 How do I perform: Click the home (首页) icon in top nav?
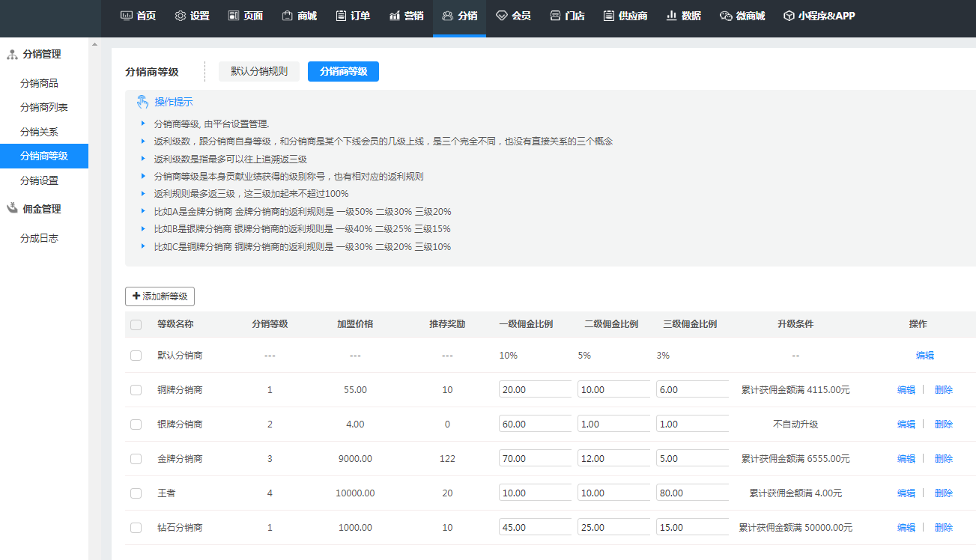127,16
